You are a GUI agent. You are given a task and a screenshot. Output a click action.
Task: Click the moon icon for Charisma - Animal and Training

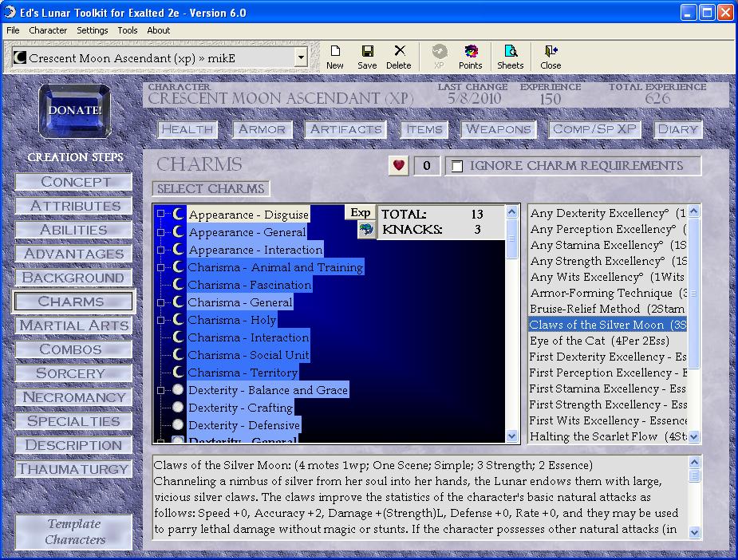tap(178, 266)
